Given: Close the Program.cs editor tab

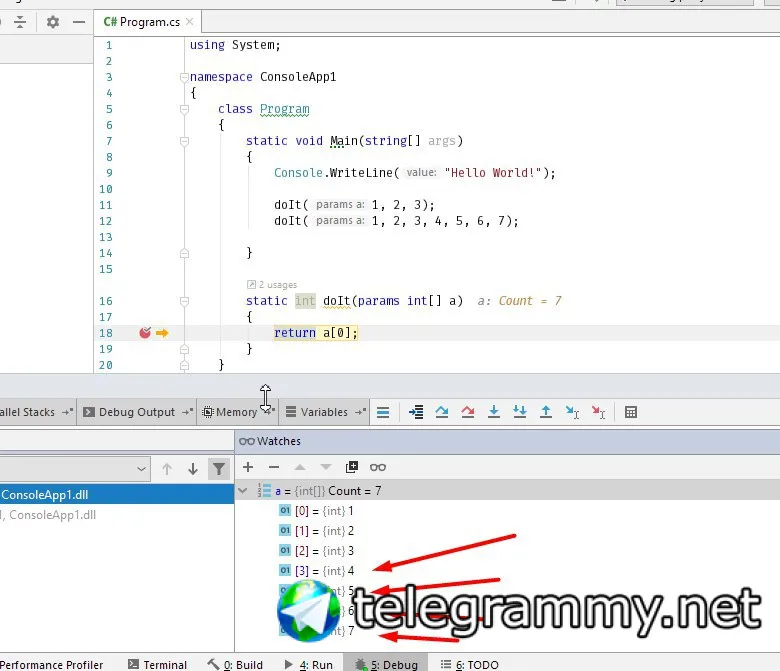Looking at the screenshot, I should [190, 22].
